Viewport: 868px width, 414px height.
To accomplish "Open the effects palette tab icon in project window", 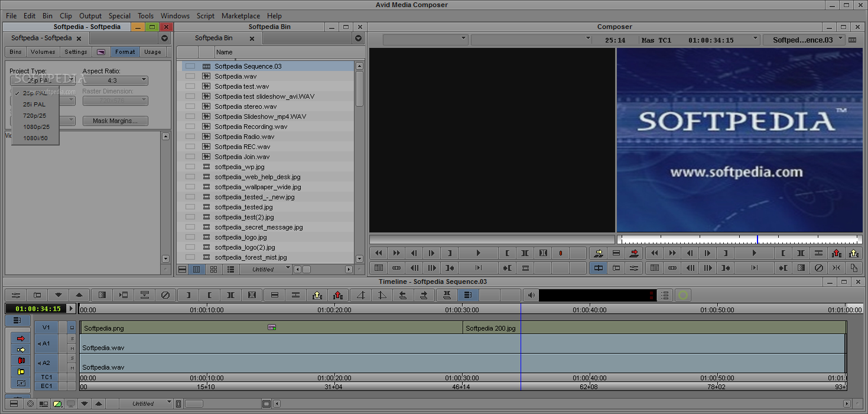I will click(101, 52).
